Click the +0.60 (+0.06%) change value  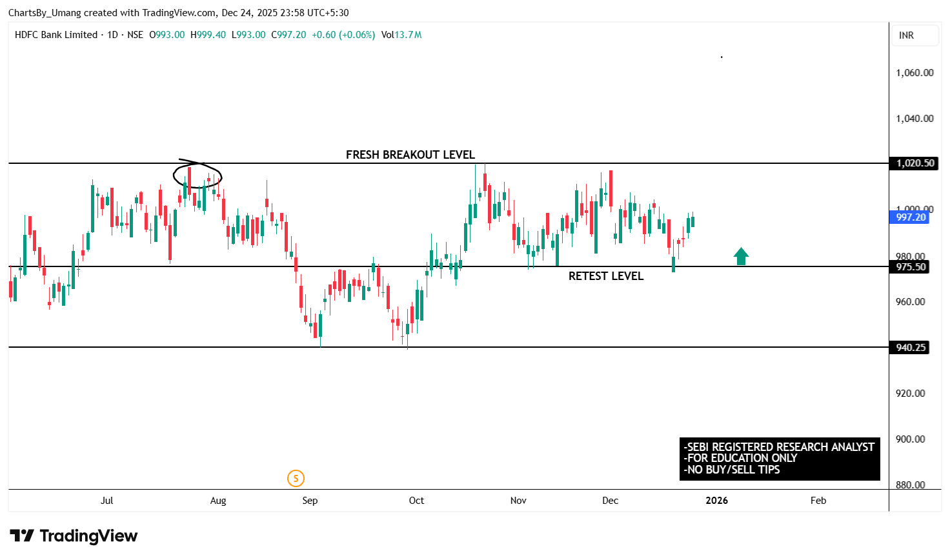343,35
